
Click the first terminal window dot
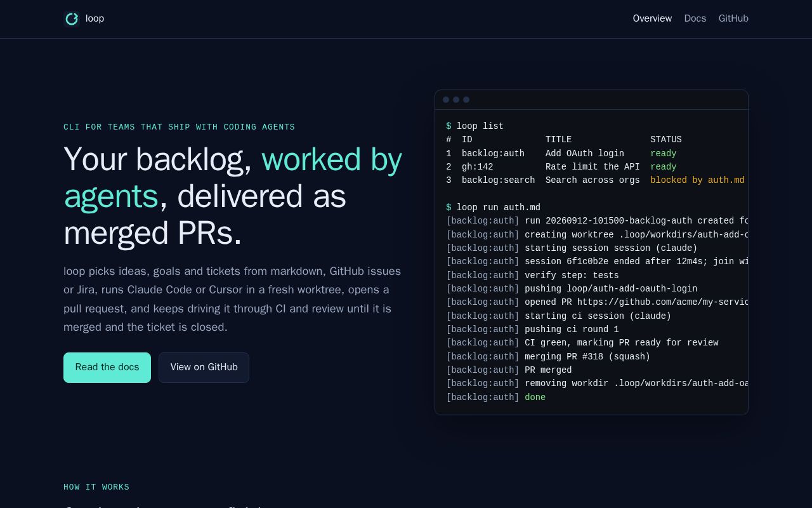tap(446, 100)
